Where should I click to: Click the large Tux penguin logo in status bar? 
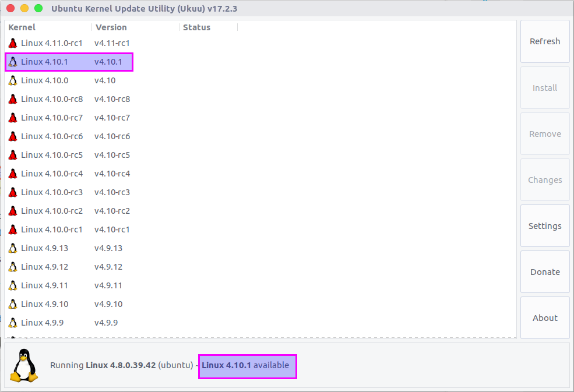pyautogui.click(x=24, y=366)
